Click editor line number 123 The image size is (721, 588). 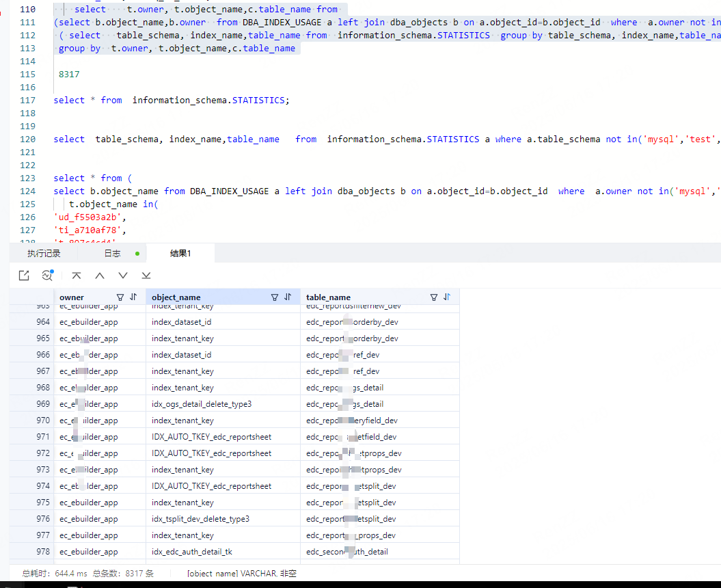[27, 178]
